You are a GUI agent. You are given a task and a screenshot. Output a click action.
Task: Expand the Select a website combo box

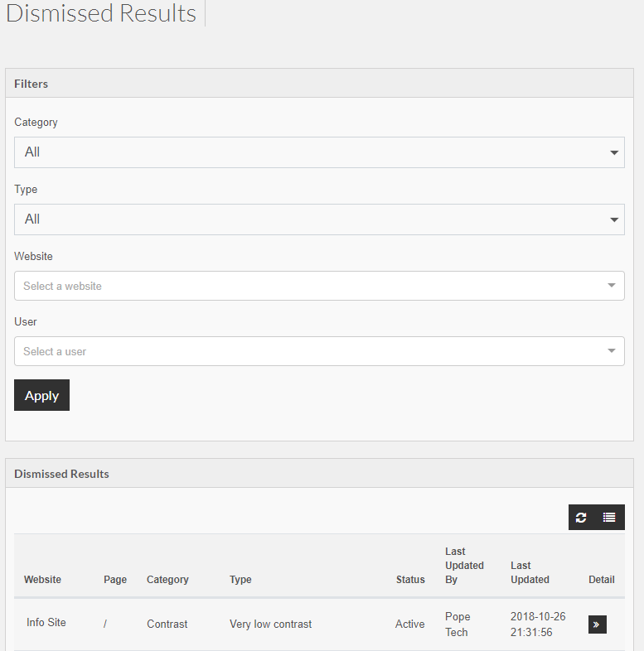(x=319, y=286)
